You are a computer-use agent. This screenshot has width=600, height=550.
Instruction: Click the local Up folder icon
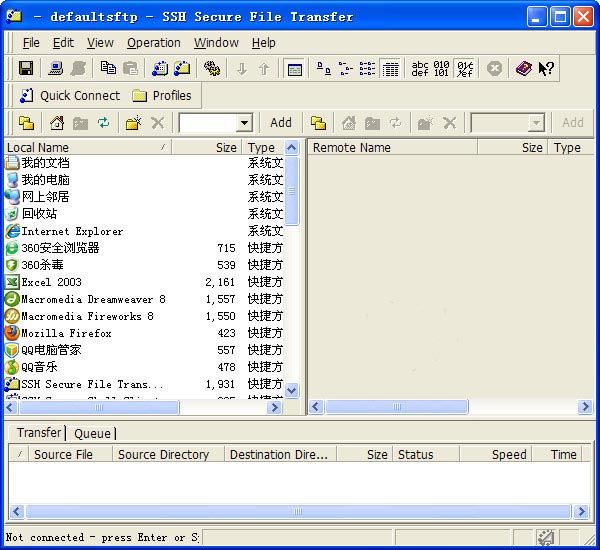pos(26,123)
